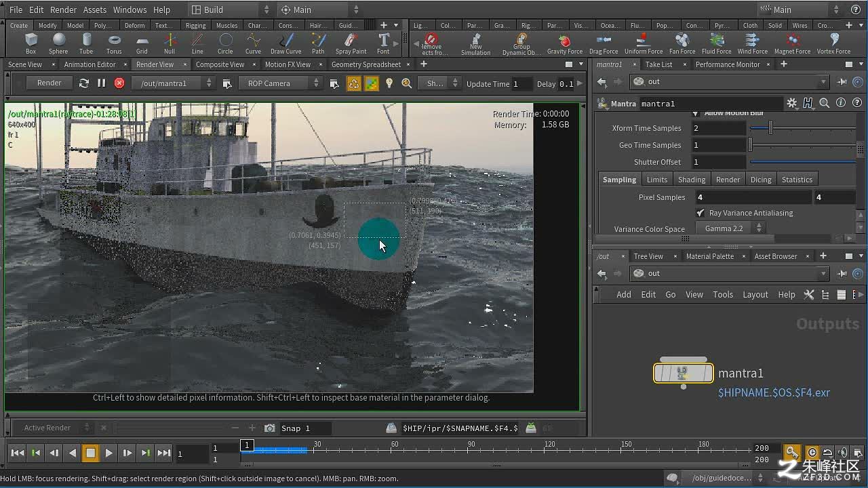Select the Torus shelf tool
Image resolution: width=868 pixels, height=488 pixels.
tap(114, 44)
